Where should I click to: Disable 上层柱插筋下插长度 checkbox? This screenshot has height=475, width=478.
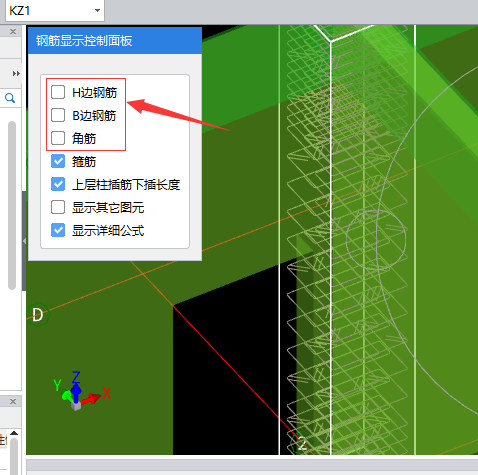pos(58,184)
